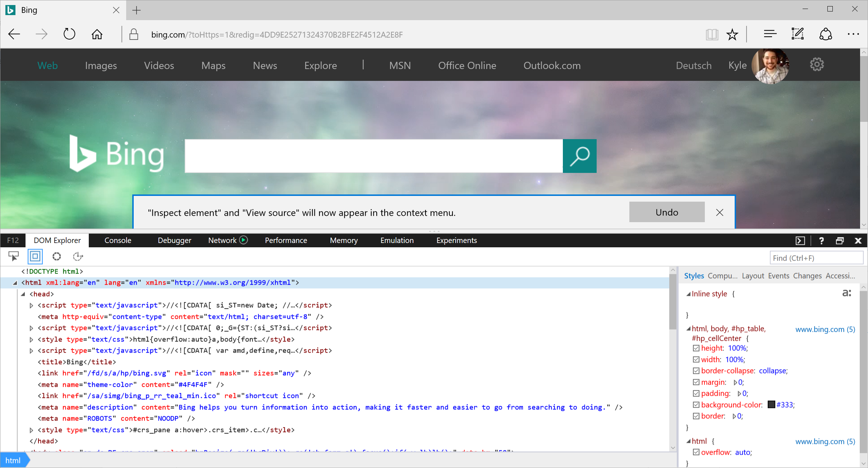Expand the var amd,define script node
The image size is (868, 468).
click(31, 351)
